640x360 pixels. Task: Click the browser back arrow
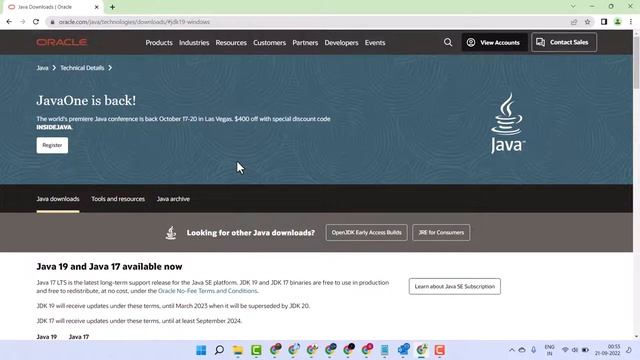point(9,22)
